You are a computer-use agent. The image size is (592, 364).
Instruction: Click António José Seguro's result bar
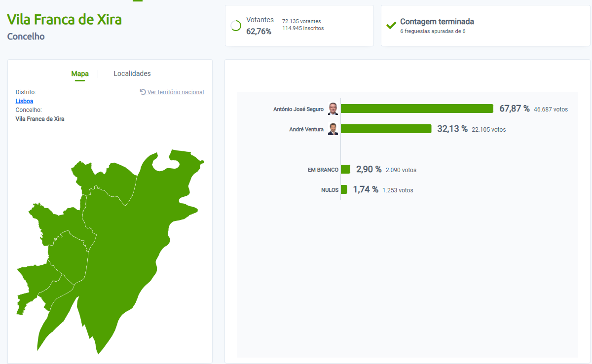(417, 108)
